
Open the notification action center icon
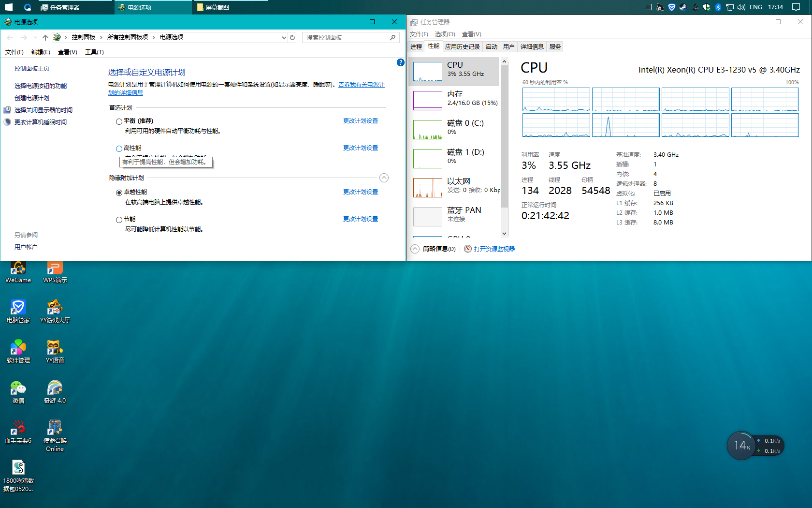(x=796, y=7)
